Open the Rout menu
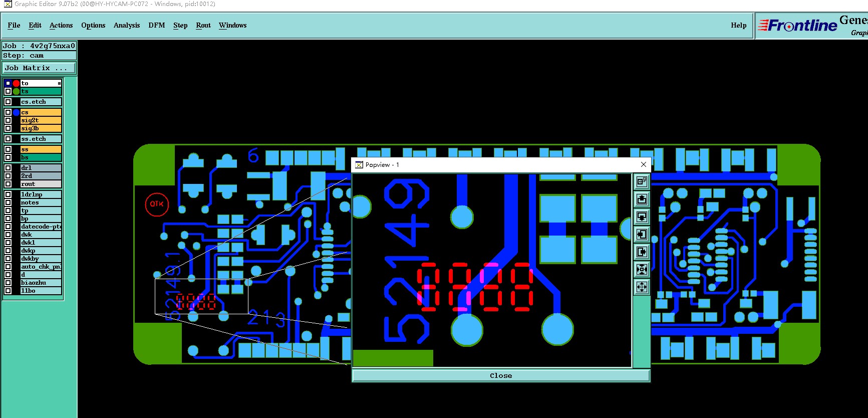 click(x=203, y=25)
